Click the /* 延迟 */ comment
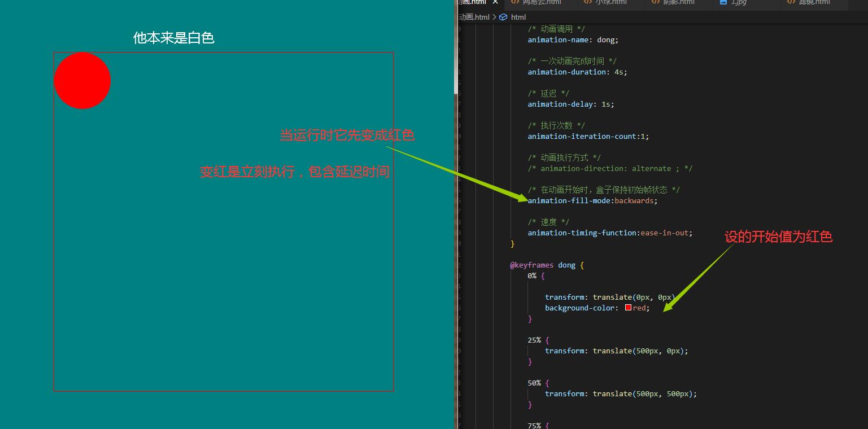This screenshot has height=429, width=868. (548, 93)
